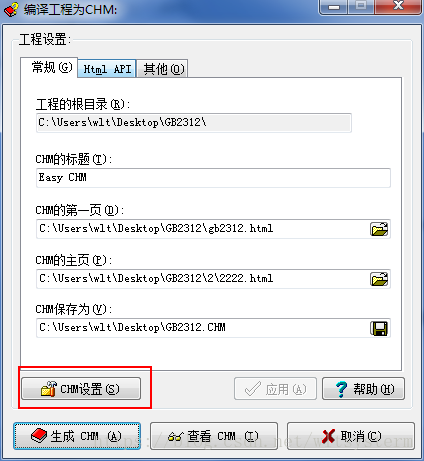Click the 取消 cancel button
Image resolution: width=424 pixels, height=461 pixels.
[351, 436]
